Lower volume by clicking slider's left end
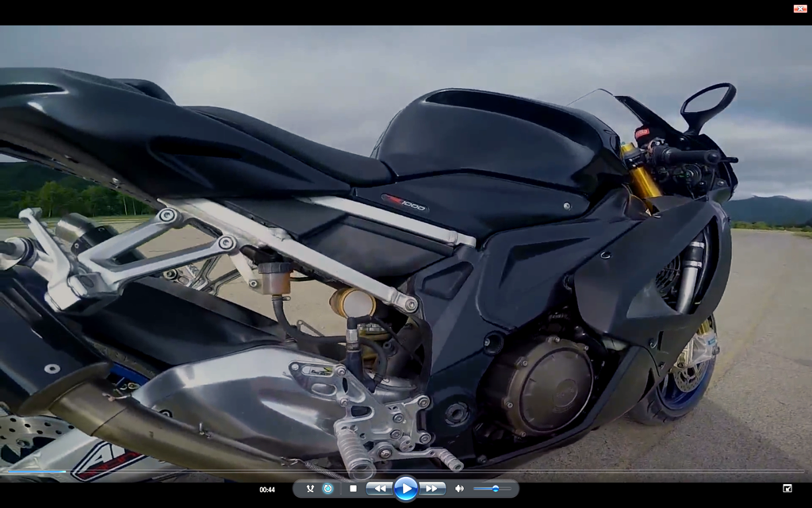812x508 pixels. 476,488
